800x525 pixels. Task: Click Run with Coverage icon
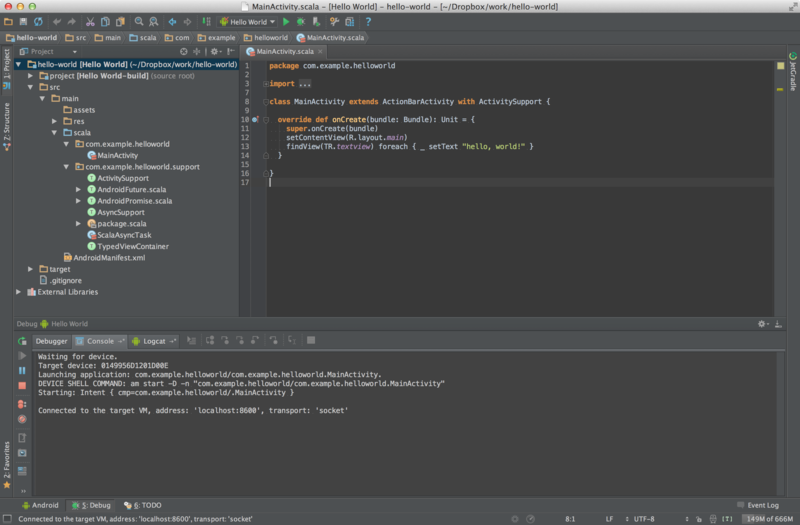(316, 22)
